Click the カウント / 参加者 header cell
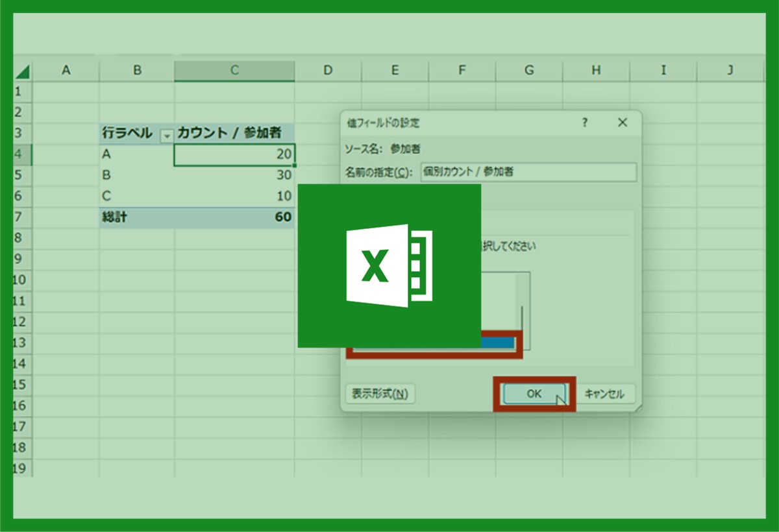Viewport: 779px width, 532px height. [x=234, y=133]
